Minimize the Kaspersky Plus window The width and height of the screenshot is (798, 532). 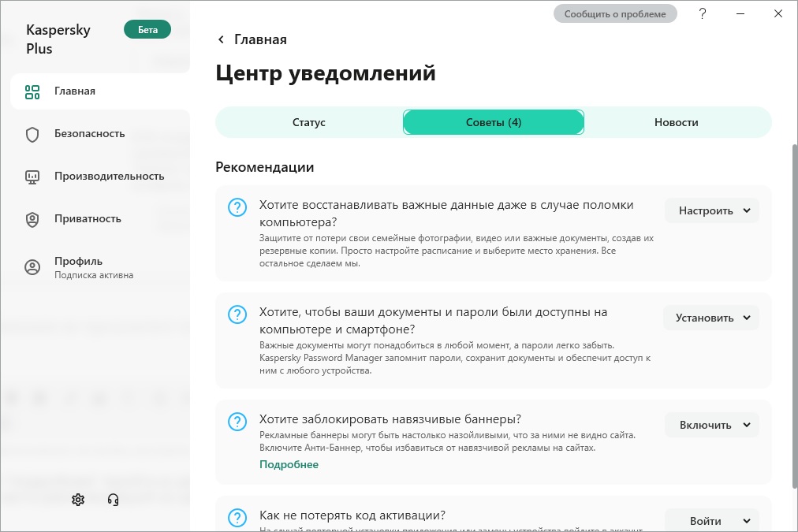tap(740, 13)
